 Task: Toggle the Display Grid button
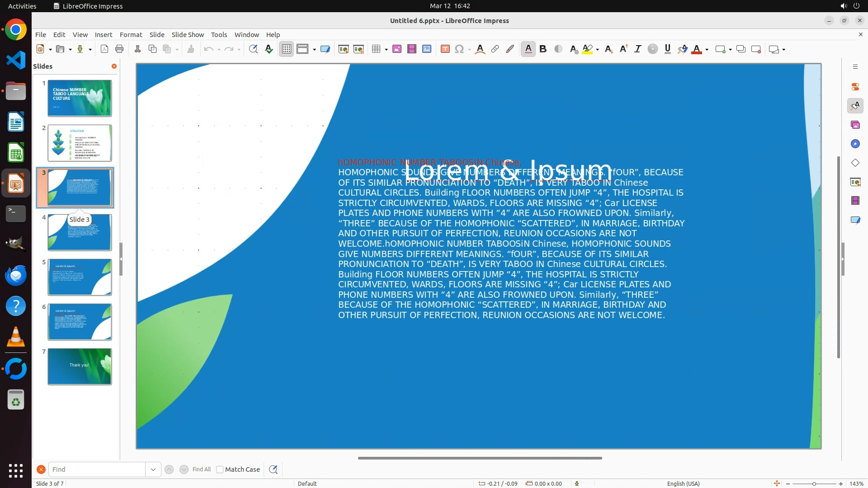(287, 49)
